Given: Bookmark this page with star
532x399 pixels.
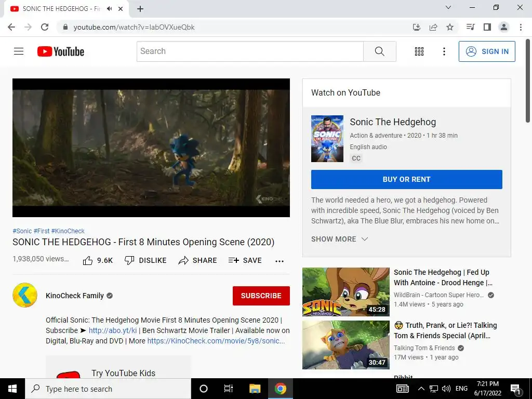Looking at the screenshot, I should coord(450,27).
